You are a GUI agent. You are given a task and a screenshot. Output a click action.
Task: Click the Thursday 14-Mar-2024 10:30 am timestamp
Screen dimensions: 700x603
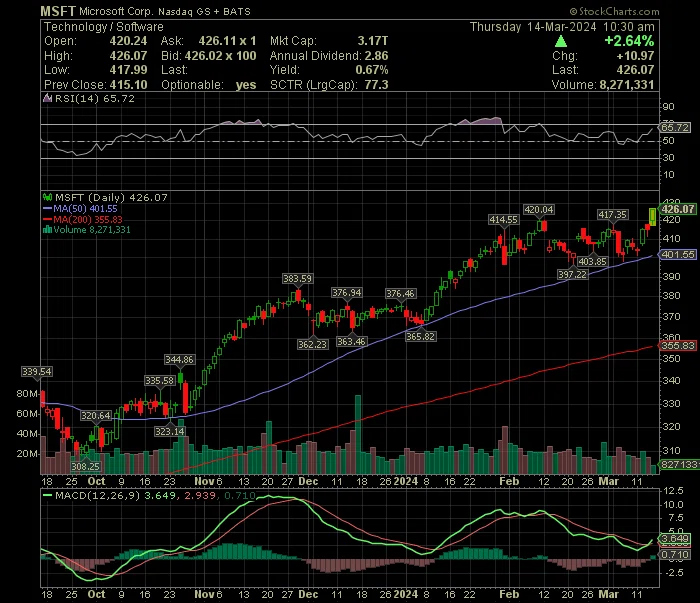click(562, 27)
